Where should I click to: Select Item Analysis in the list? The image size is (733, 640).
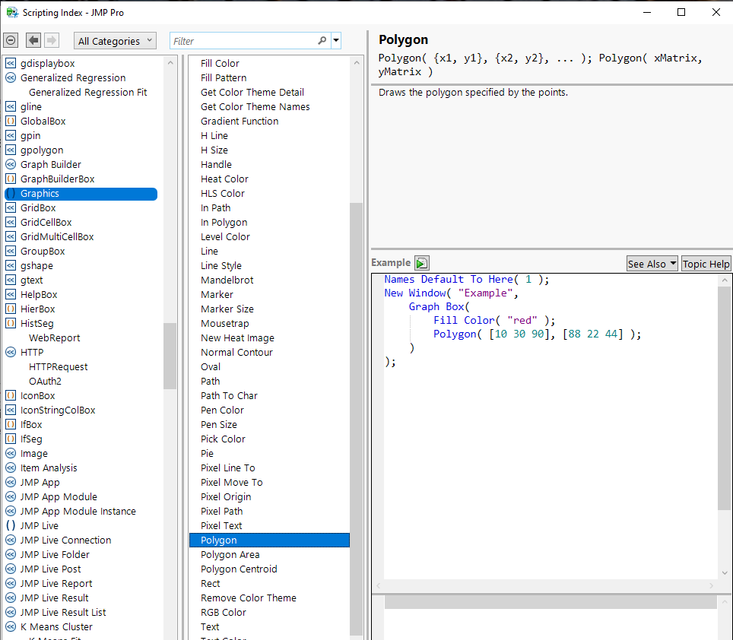pyautogui.click(x=49, y=468)
